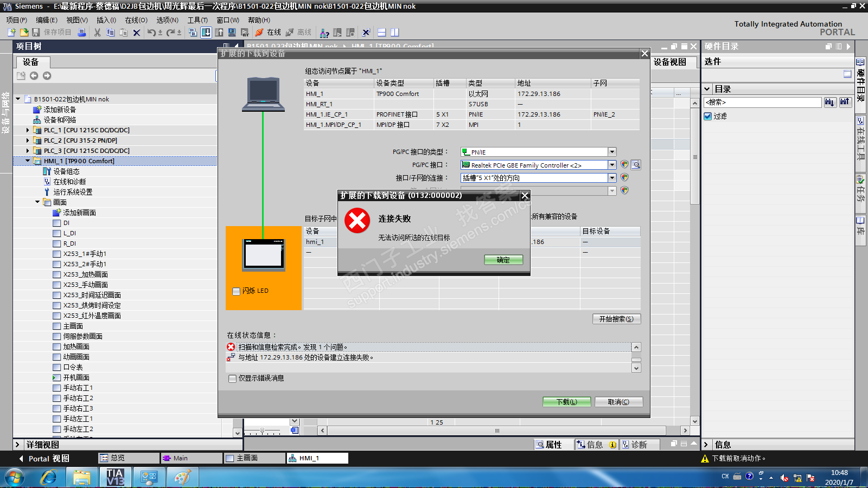Expand the 详细视图 panel
Image resolution: width=868 pixels, height=488 pixels.
click(x=17, y=445)
